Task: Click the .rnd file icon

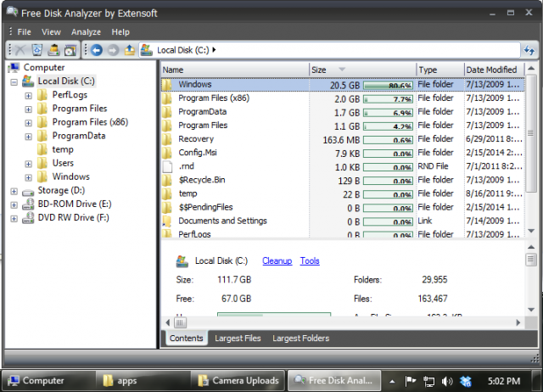Action: coord(168,166)
